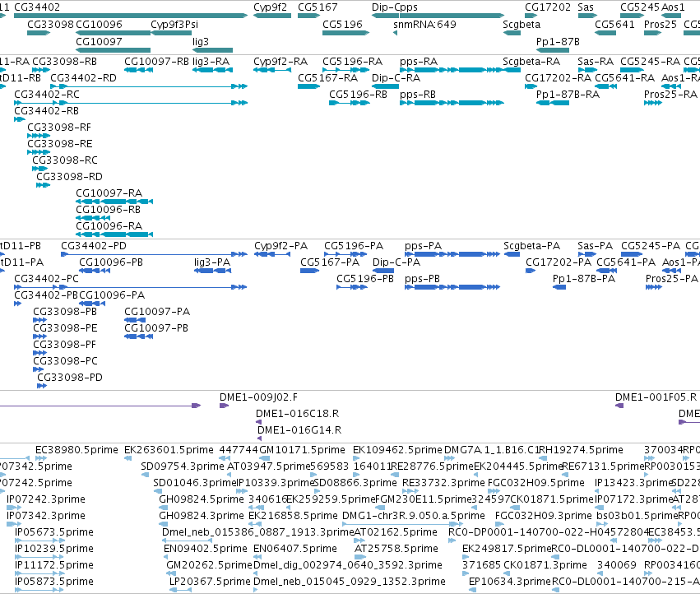Click the CG10096 gene label
Screen dimensions: 700x594
click(x=99, y=24)
